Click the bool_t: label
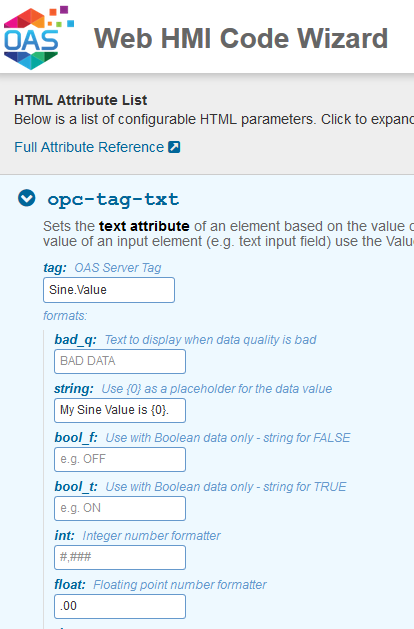Viewport: 414px width, 629px height. click(76, 487)
